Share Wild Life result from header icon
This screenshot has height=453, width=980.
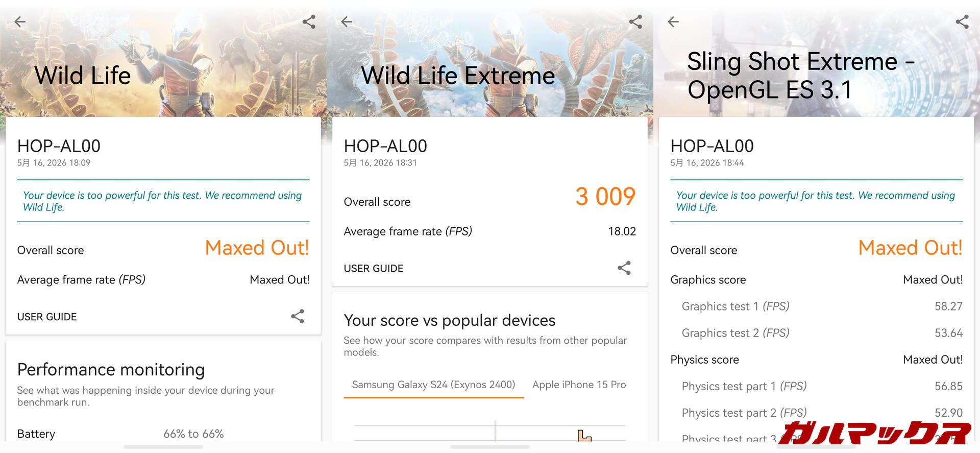click(309, 22)
